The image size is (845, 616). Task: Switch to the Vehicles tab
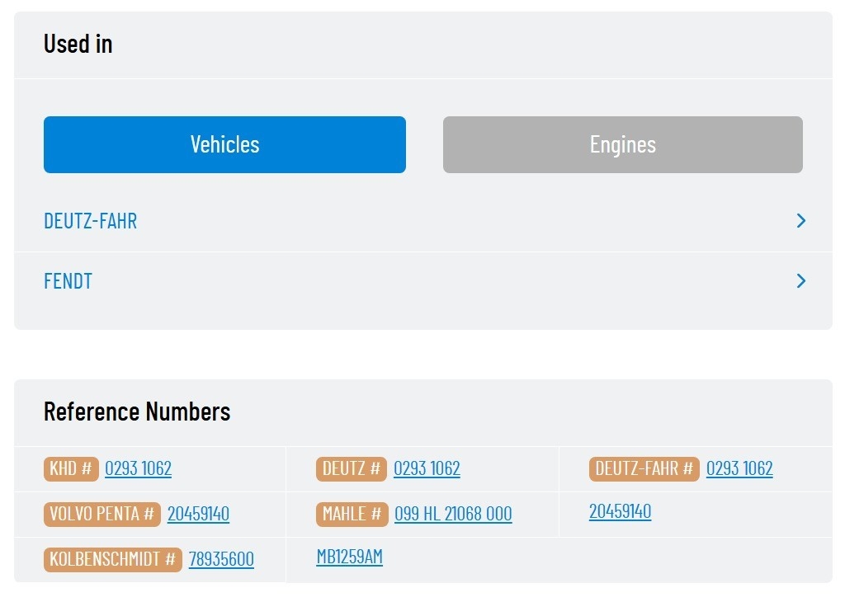tap(224, 144)
